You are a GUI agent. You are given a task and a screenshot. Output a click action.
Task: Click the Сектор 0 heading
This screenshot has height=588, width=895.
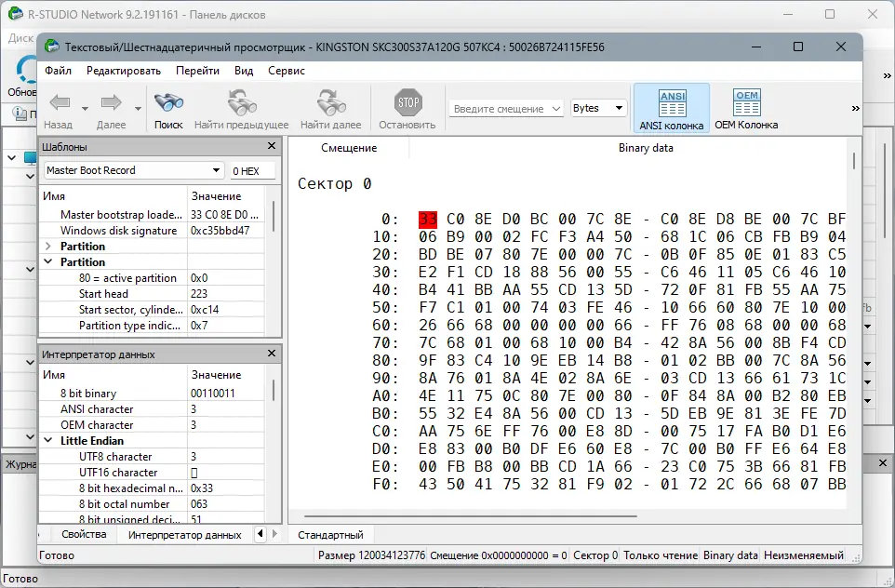[335, 184]
